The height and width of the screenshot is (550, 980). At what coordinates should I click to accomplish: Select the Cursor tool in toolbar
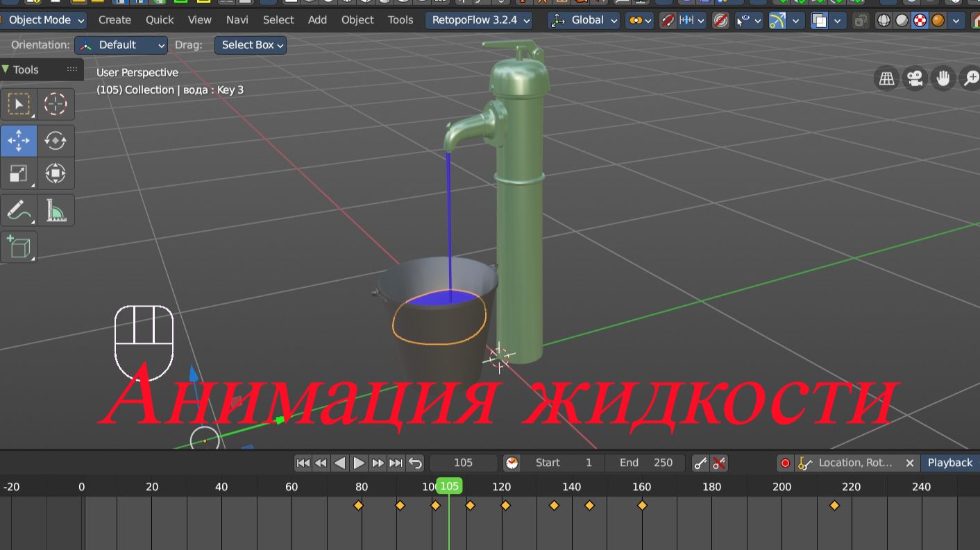click(56, 104)
